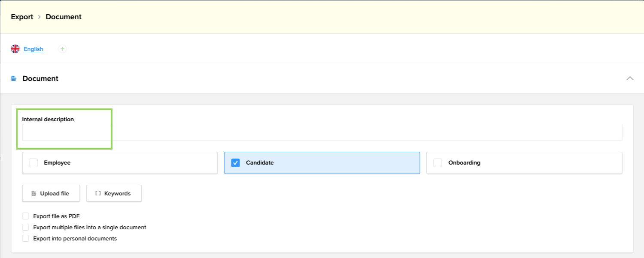Click the green plus icon to add language
Screen dimensions: 644x258
click(62, 49)
